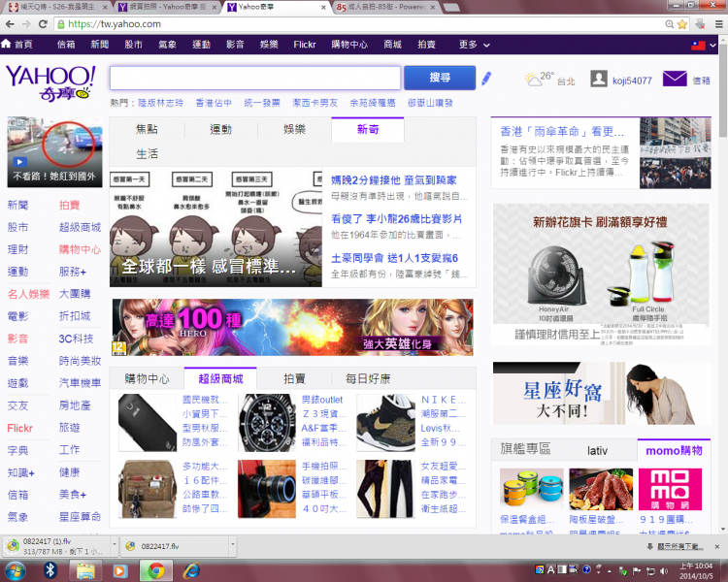
Task: Switch to the 新奇 news tab
Action: 368,129
